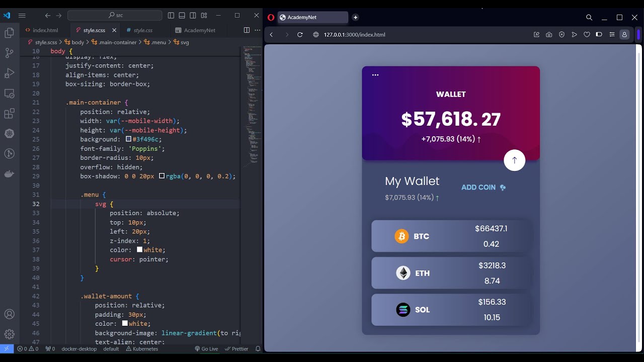
Task: Toggle the bottom panel in VS Code
Action: coord(182,16)
